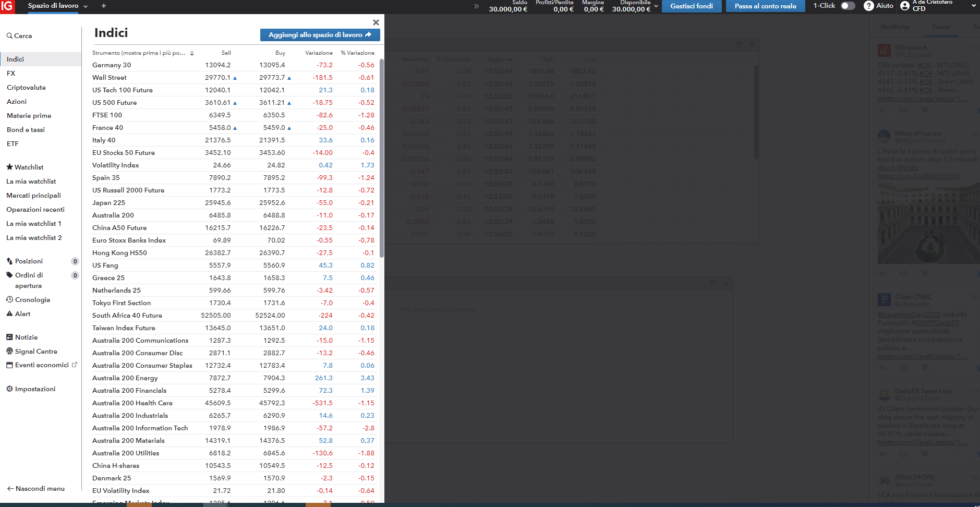Open Alert section
The image size is (980, 507).
(18, 314)
